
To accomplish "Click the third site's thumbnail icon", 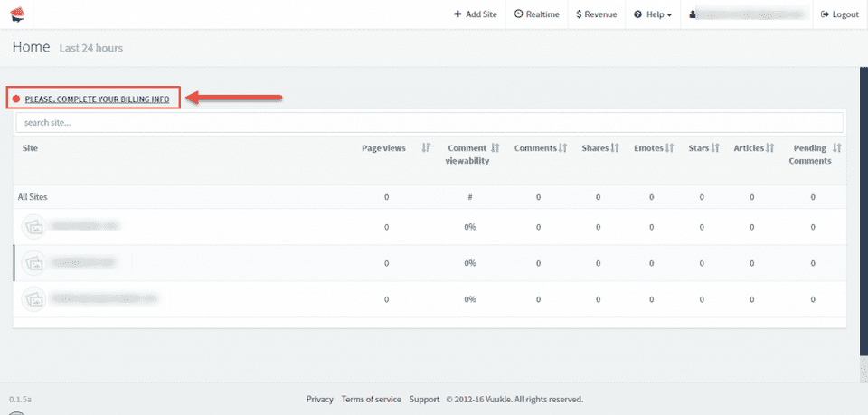I will (x=33, y=299).
